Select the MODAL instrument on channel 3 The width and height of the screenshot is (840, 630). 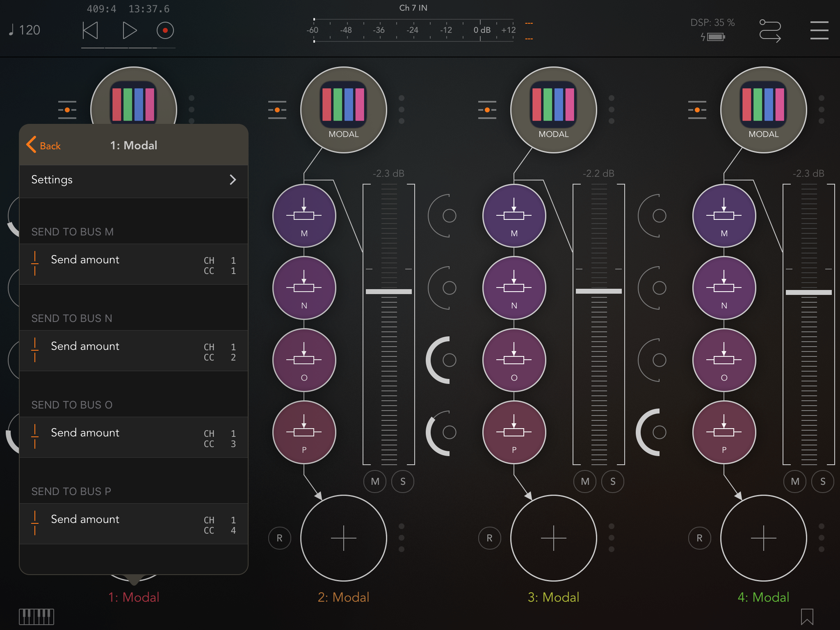point(553,110)
